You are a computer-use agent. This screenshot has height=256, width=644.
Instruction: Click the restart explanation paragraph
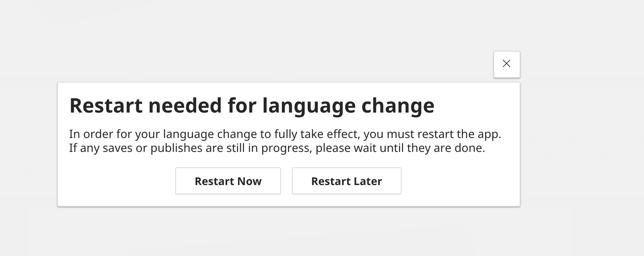(x=286, y=141)
